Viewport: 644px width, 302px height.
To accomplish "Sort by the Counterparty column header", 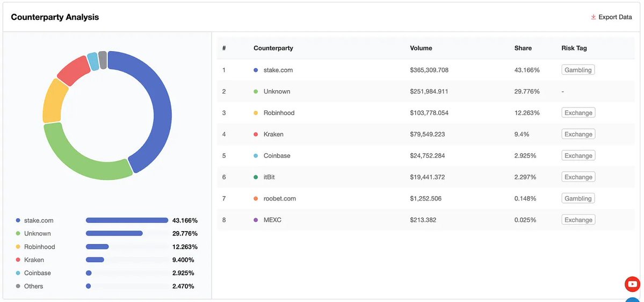I will [273, 48].
